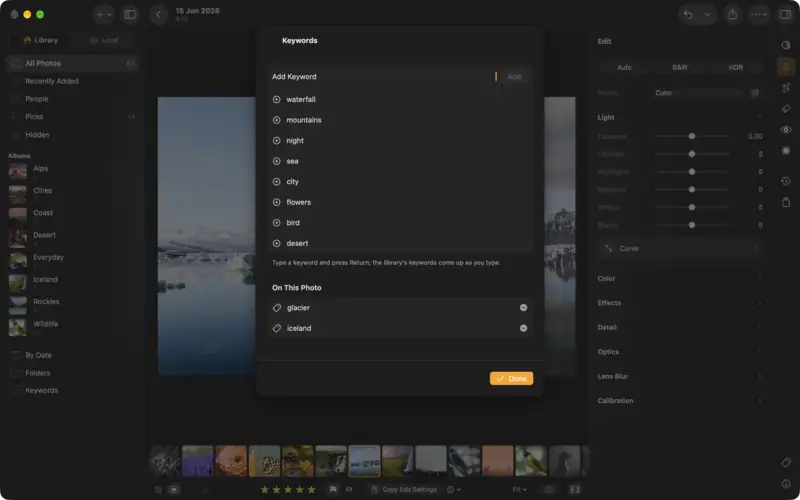Apply Auto adjustments
Image resolution: width=800 pixels, height=500 pixels.
pos(624,67)
